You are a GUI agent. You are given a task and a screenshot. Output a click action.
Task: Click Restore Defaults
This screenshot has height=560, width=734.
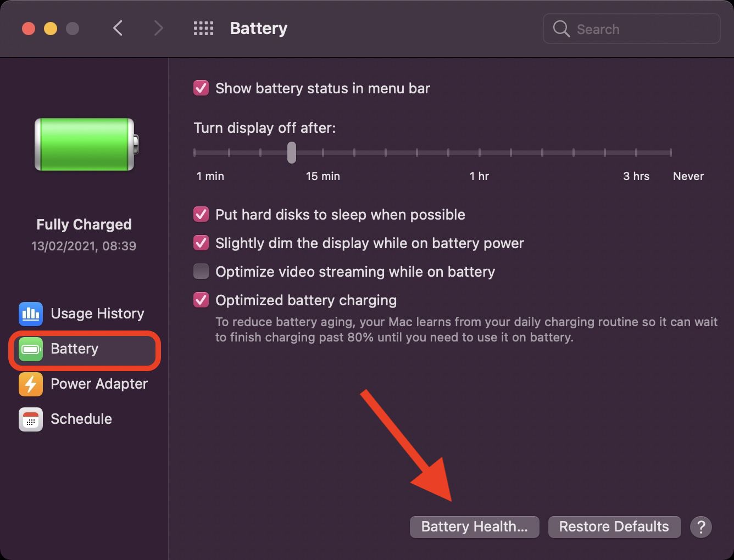[614, 527]
